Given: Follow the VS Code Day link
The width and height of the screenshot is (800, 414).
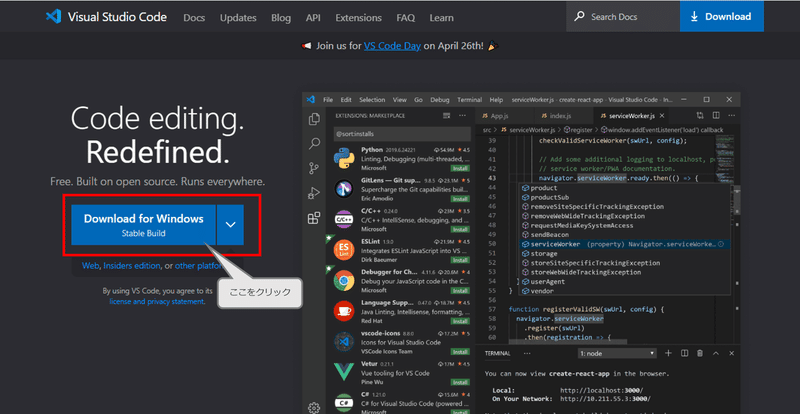Looking at the screenshot, I should (x=392, y=46).
